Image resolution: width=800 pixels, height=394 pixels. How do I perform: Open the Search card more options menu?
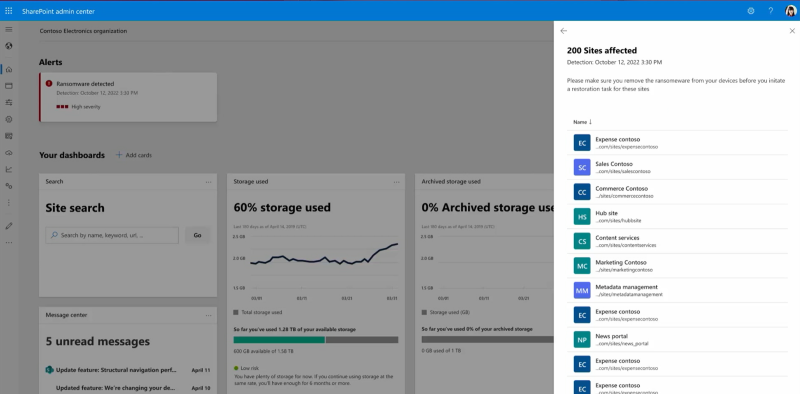pos(208,182)
